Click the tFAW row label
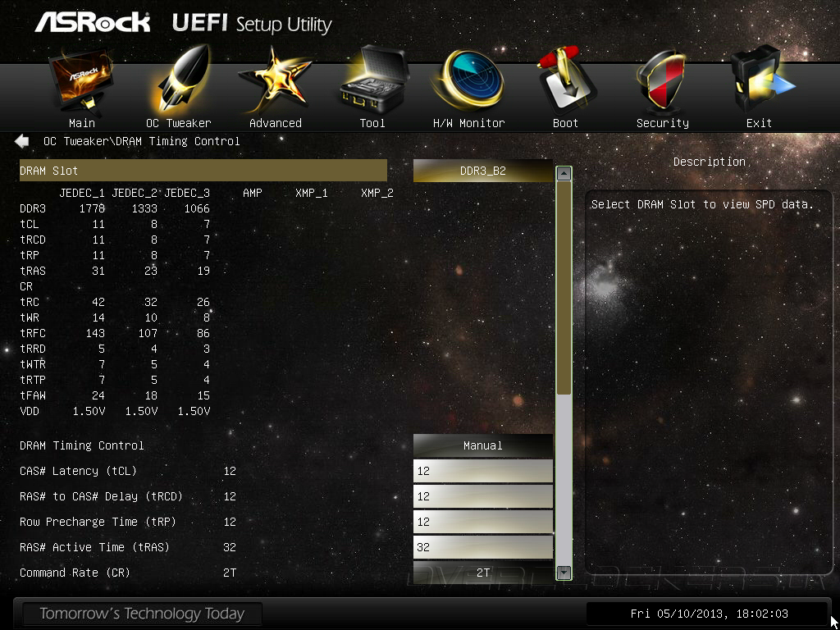 coord(33,396)
